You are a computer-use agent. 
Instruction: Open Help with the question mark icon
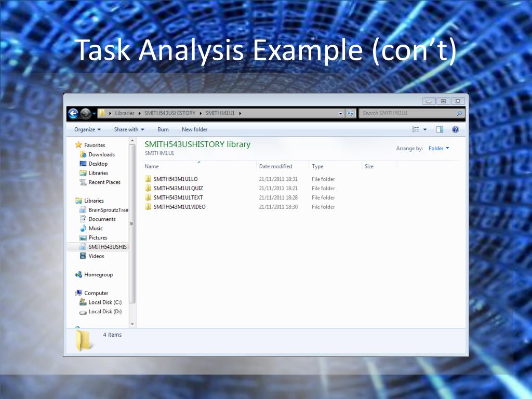[455, 129]
